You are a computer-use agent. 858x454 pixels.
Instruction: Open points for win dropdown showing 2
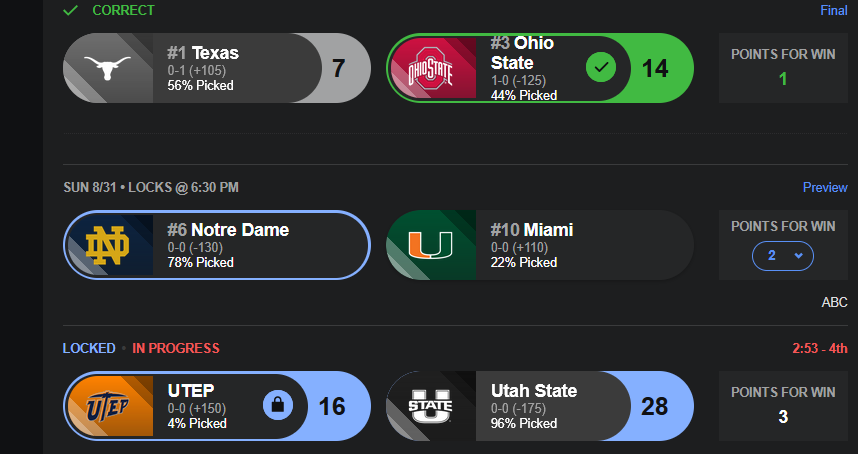782,255
